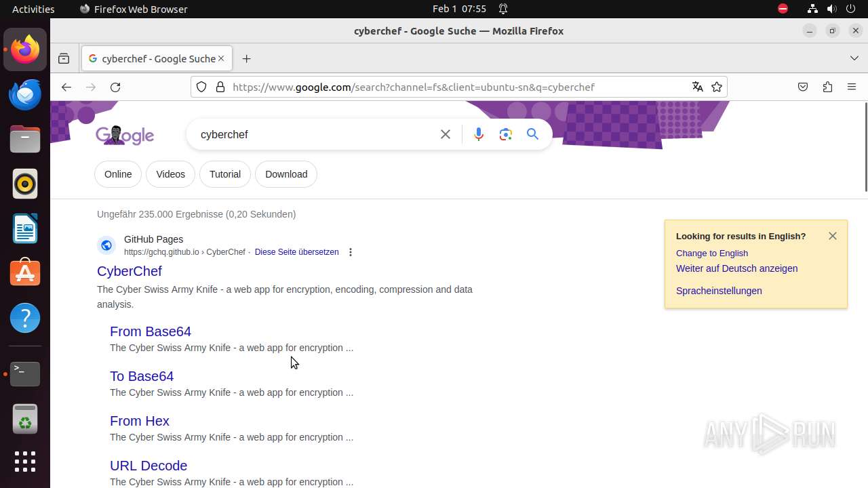The width and height of the screenshot is (868, 488).
Task: Select the Tutorial filter chip
Action: point(225,174)
